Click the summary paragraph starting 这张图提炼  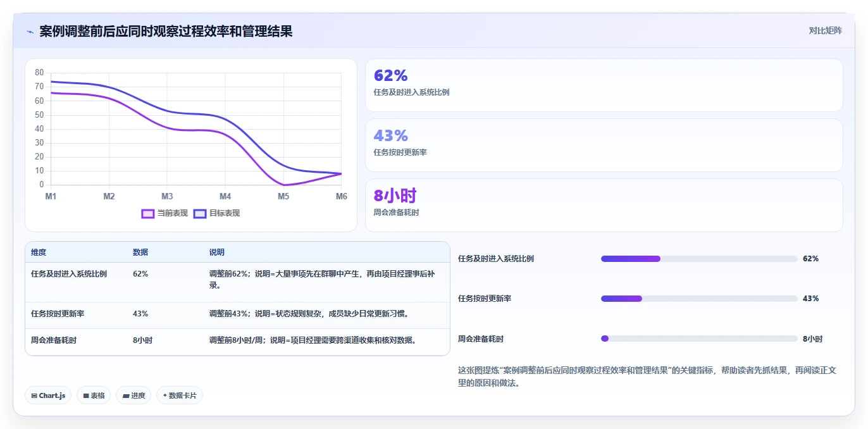coord(647,376)
